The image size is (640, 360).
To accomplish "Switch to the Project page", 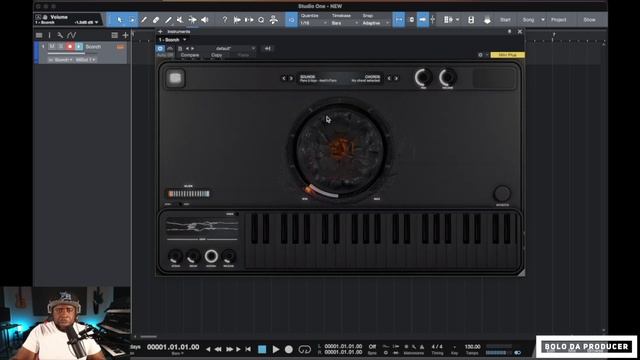I will click(558, 20).
